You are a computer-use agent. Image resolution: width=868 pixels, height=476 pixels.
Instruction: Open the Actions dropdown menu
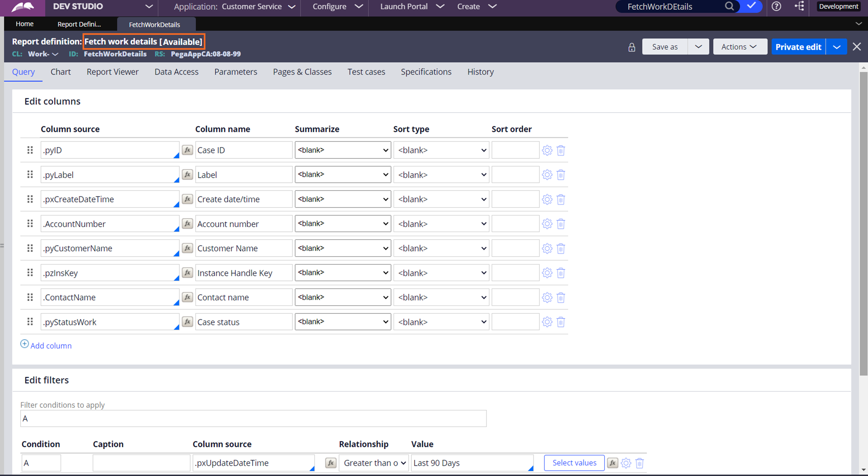740,47
